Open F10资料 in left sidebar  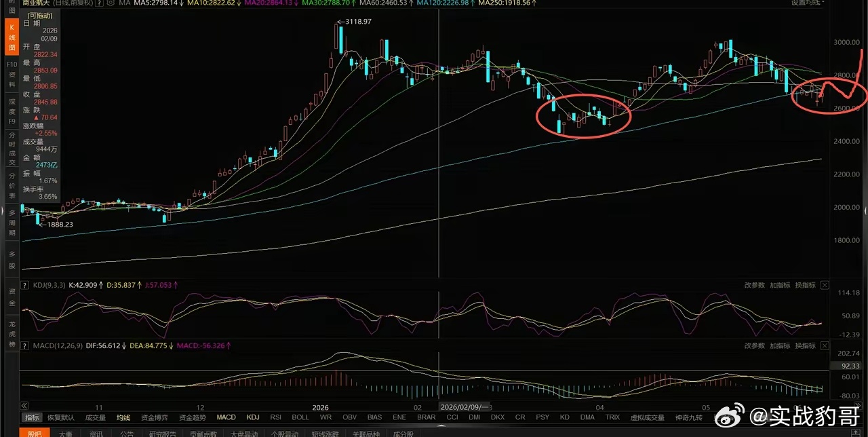coord(12,75)
